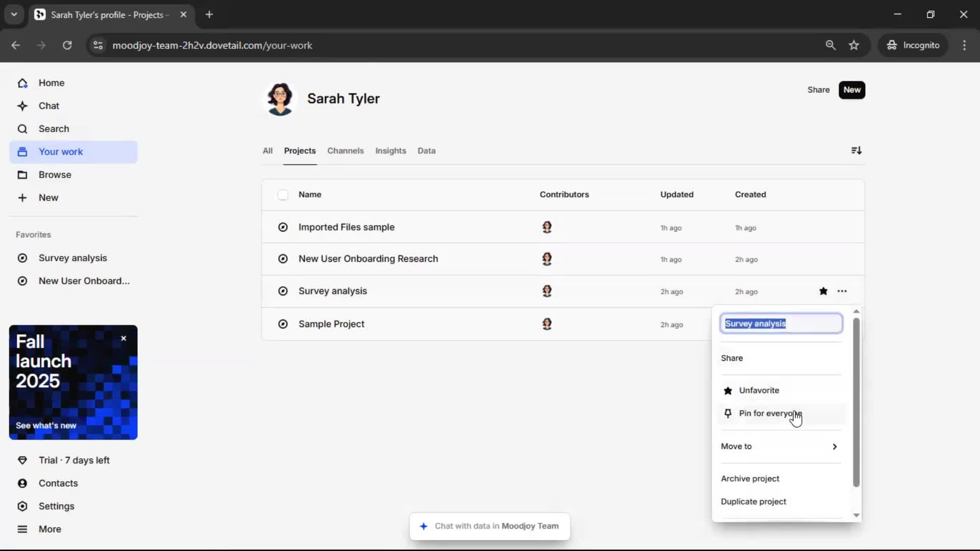The width and height of the screenshot is (980, 551).
Task: Choose Pin for everyone option
Action: (x=770, y=413)
